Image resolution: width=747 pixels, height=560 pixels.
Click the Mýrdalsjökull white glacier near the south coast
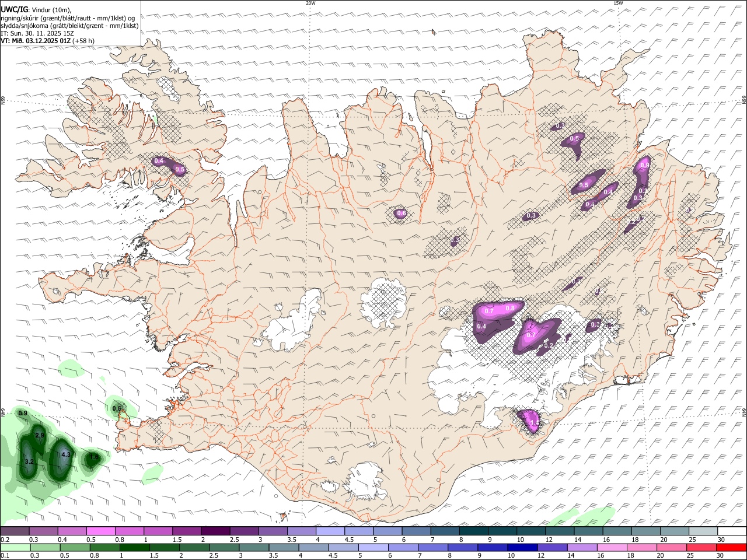(x=365, y=482)
